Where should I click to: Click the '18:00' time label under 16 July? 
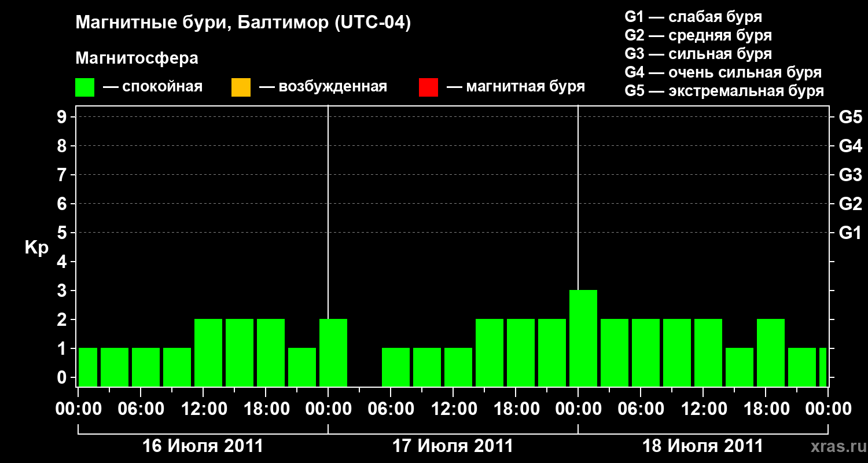click(x=266, y=409)
